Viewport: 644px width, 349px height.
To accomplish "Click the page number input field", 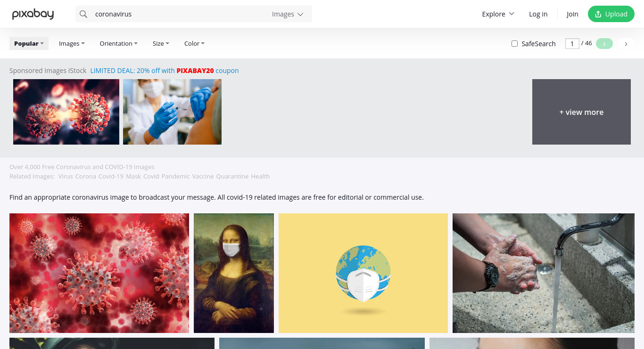I will pyautogui.click(x=572, y=44).
